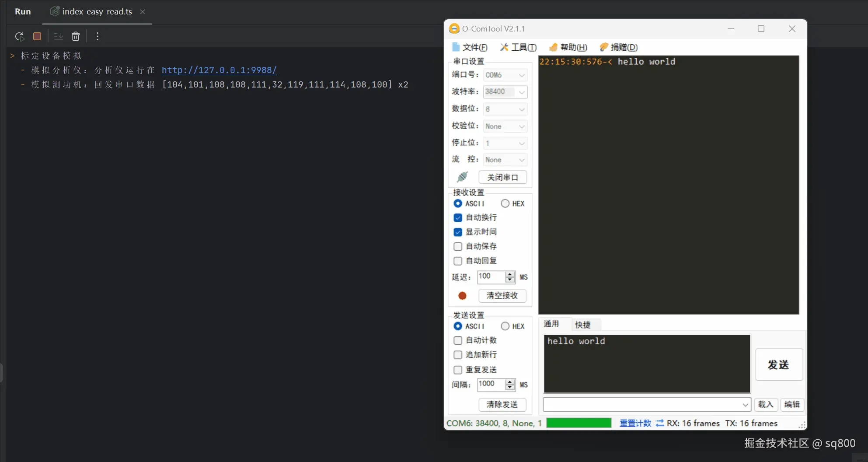Open the 捐赠(D) menu
The height and width of the screenshot is (462, 868).
click(618, 47)
